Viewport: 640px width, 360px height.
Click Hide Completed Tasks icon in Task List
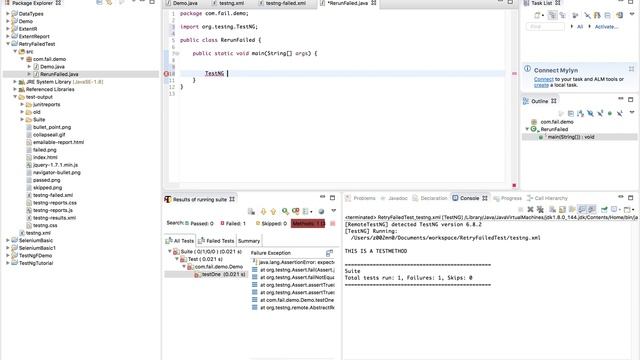click(x=587, y=16)
